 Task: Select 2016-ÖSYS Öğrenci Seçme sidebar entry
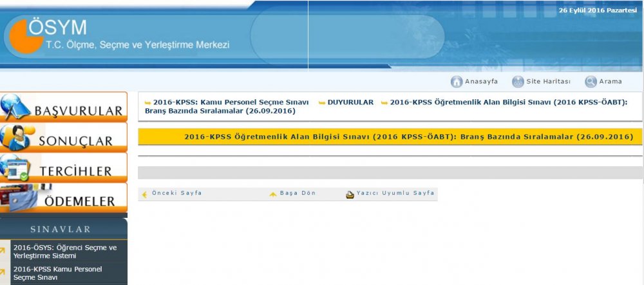pyautogui.click(x=65, y=251)
